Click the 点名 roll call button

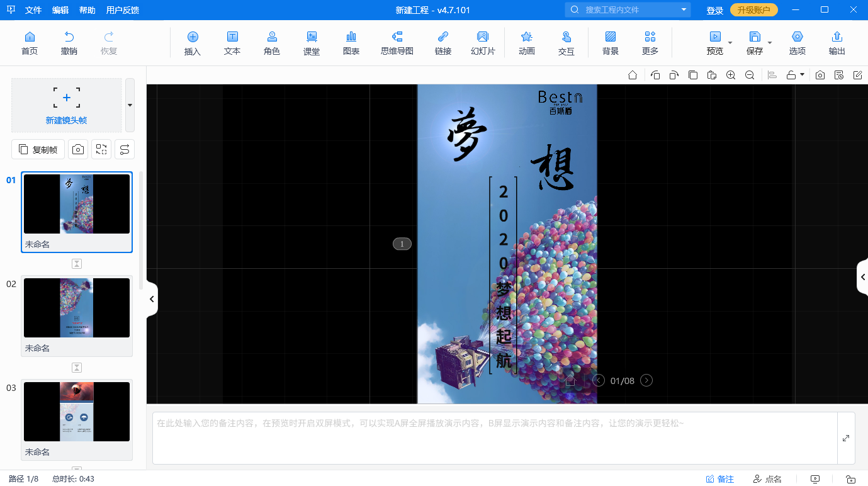click(767, 479)
